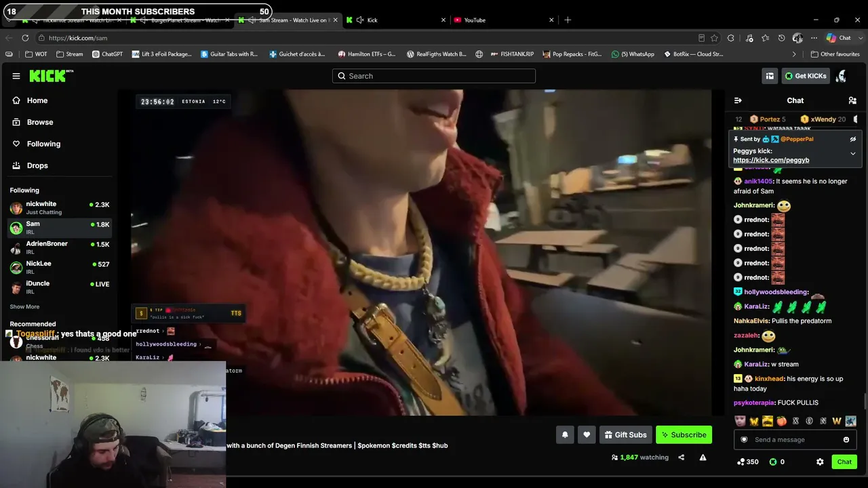Screen dimensions: 868x488
Task: Bookmark this page with star icon
Action: (x=714, y=38)
